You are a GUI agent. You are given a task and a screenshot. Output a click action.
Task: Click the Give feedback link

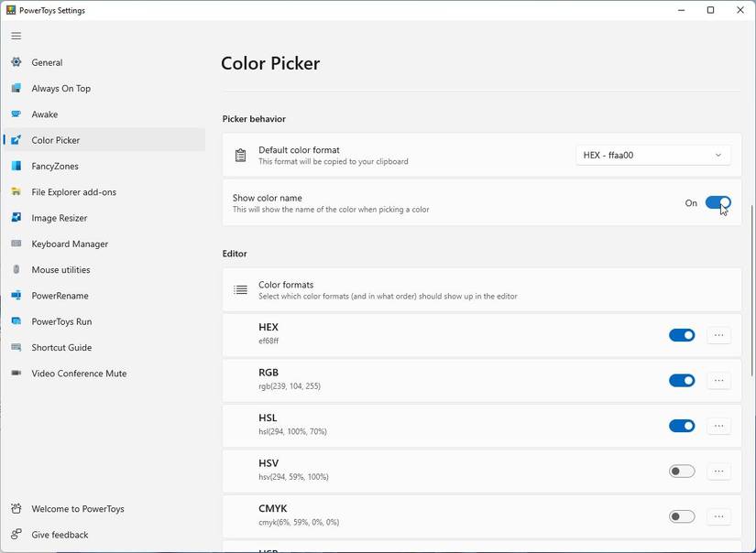(59, 535)
